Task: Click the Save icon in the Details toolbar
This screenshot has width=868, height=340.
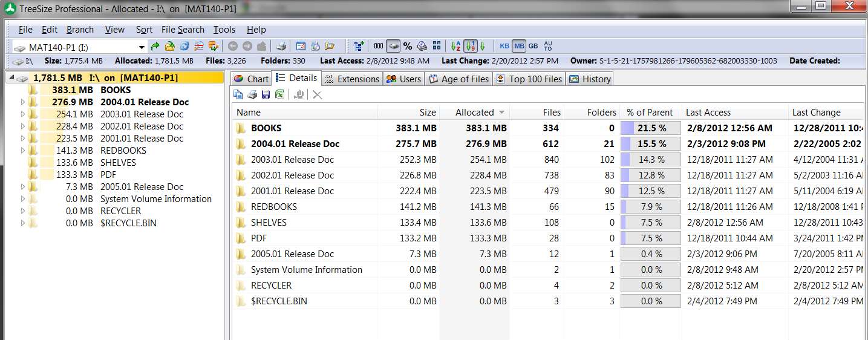Action: (x=266, y=94)
